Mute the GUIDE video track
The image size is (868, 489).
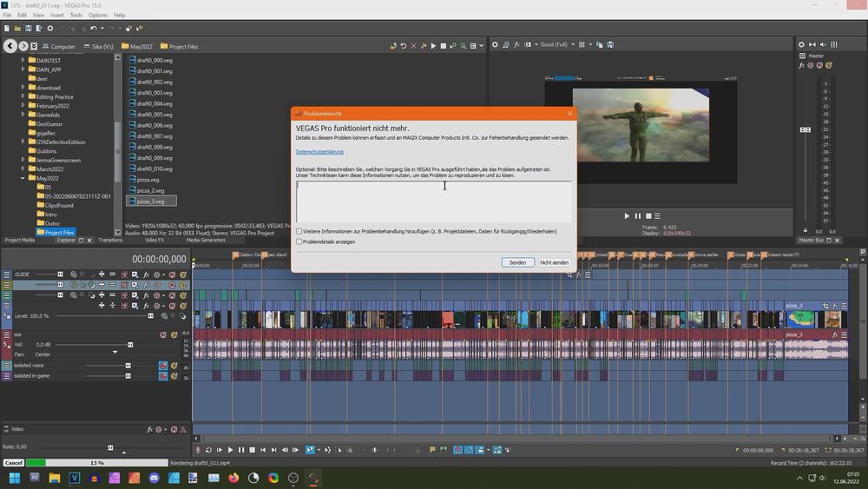[x=172, y=274]
